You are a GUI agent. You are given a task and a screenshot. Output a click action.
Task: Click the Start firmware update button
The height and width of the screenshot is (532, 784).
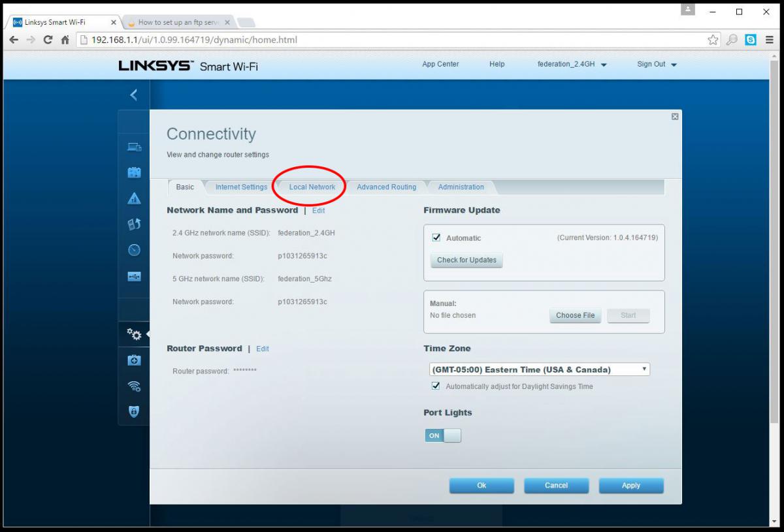pyautogui.click(x=629, y=315)
